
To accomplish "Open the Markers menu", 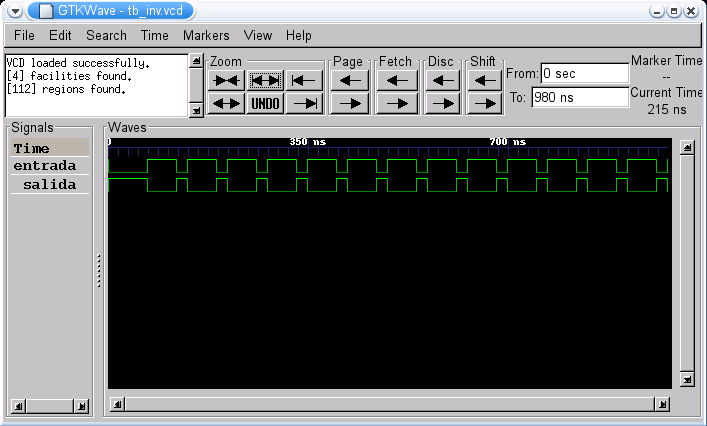I will (206, 35).
